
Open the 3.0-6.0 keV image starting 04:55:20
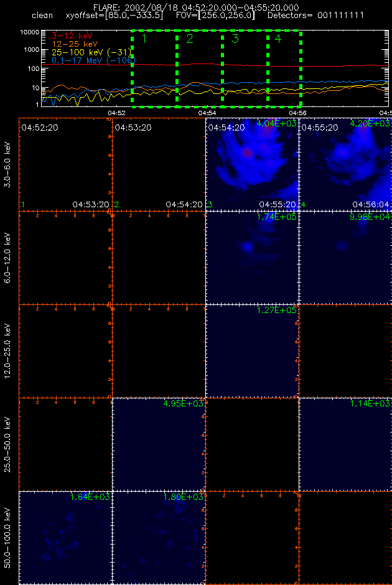pos(346,164)
